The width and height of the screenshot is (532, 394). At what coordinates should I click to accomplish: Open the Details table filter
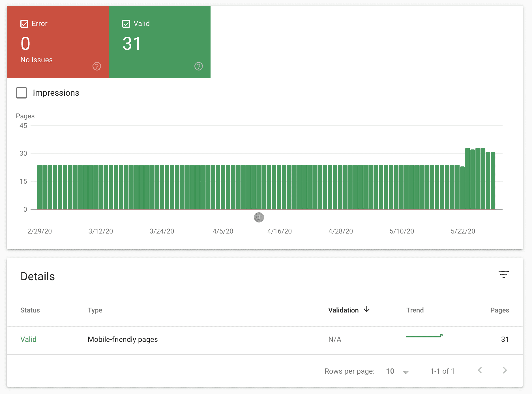pyautogui.click(x=503, y=275)
